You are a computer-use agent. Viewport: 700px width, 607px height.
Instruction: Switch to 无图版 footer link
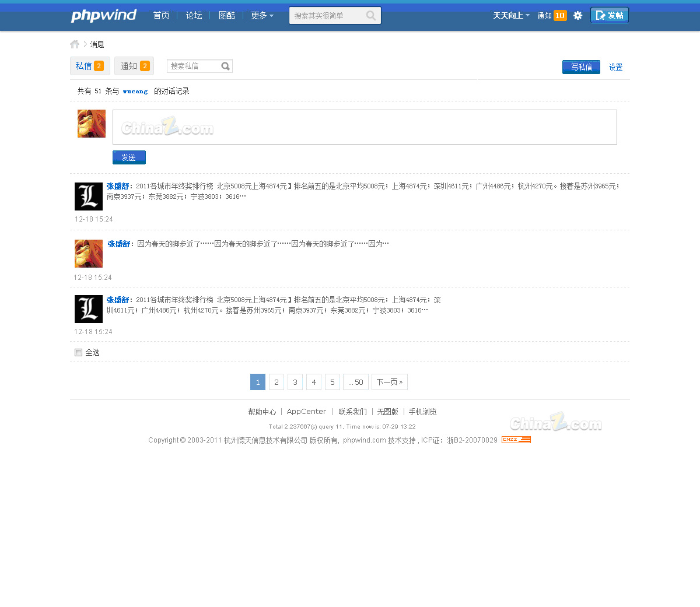click(x=388, y=412)
